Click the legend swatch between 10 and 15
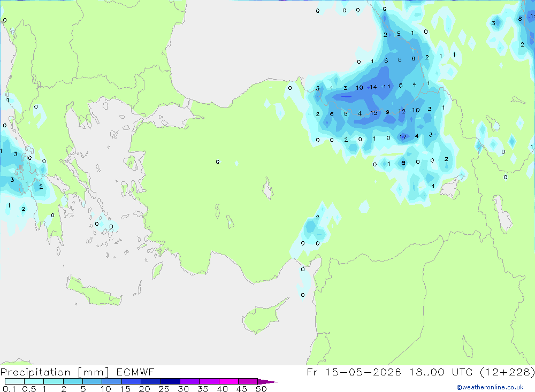Viewport: 535px width, 392px height. pos(112,381)
